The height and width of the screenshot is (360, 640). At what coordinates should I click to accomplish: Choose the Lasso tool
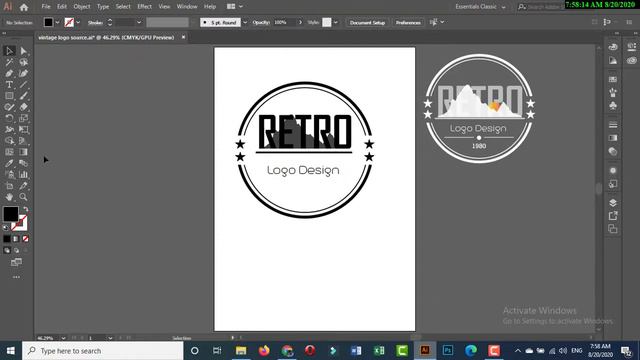tap(23, 62)
